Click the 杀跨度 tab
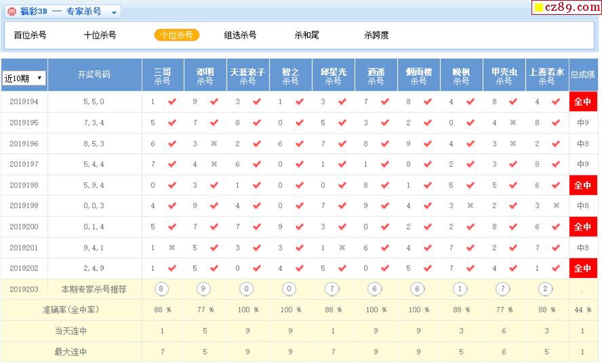The image size is (602, 364). tap(376, 35)
